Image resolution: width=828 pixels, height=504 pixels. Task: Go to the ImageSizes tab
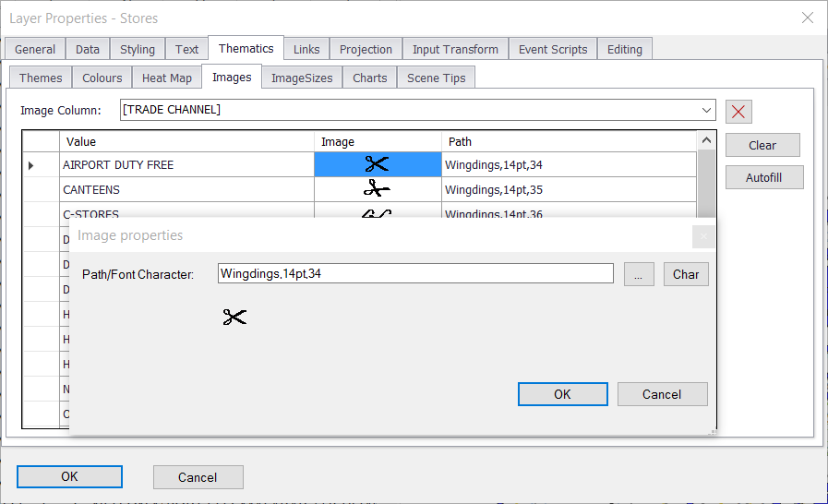coord(302,78)
